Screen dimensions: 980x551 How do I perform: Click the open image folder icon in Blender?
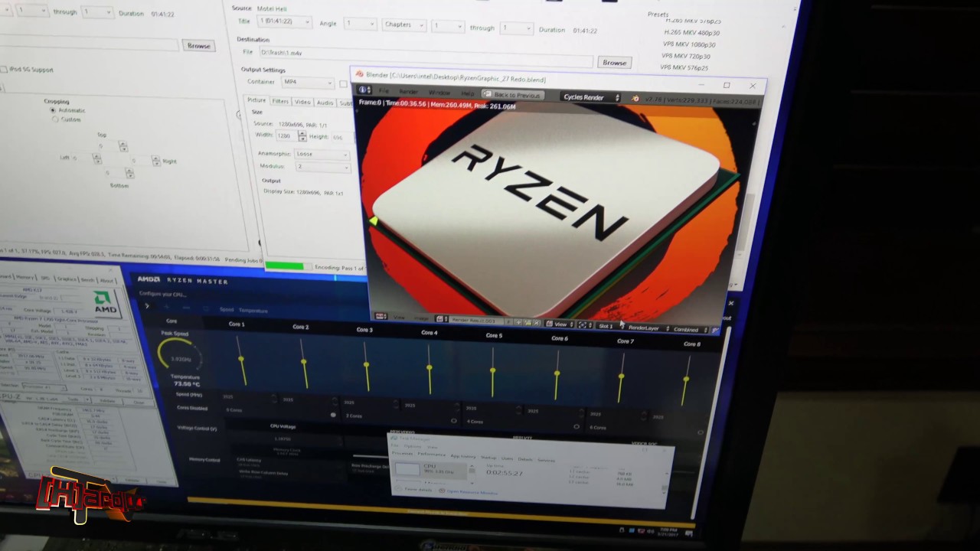click(528, 323)
